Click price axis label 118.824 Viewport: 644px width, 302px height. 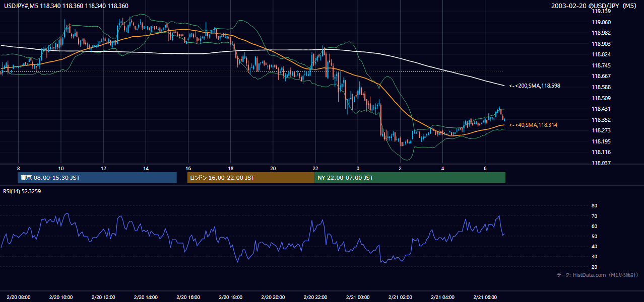point(601,54)
